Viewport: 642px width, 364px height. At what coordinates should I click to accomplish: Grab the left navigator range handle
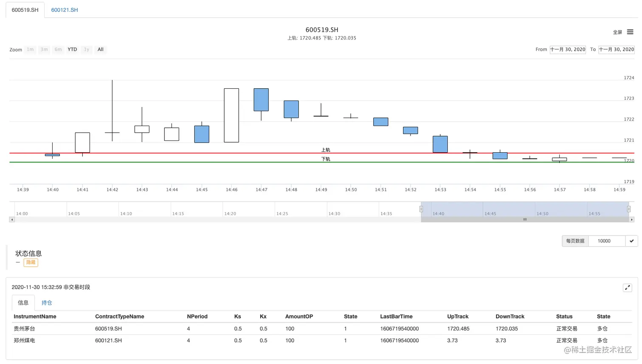(421, 209)
